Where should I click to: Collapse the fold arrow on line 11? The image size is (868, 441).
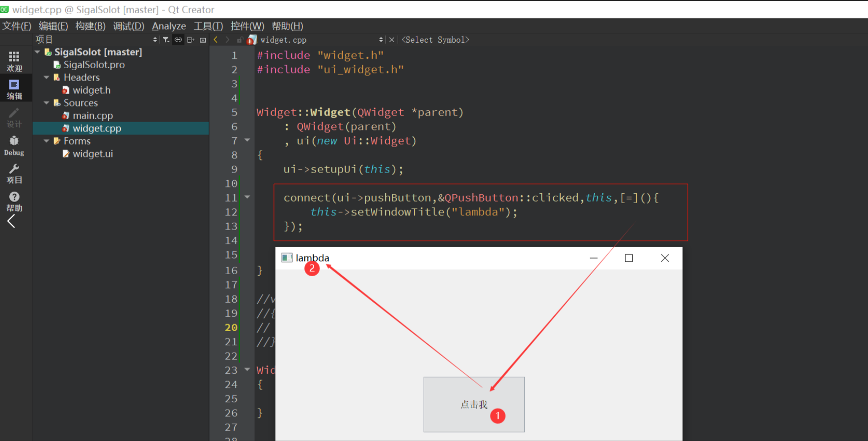pos(247,197)
